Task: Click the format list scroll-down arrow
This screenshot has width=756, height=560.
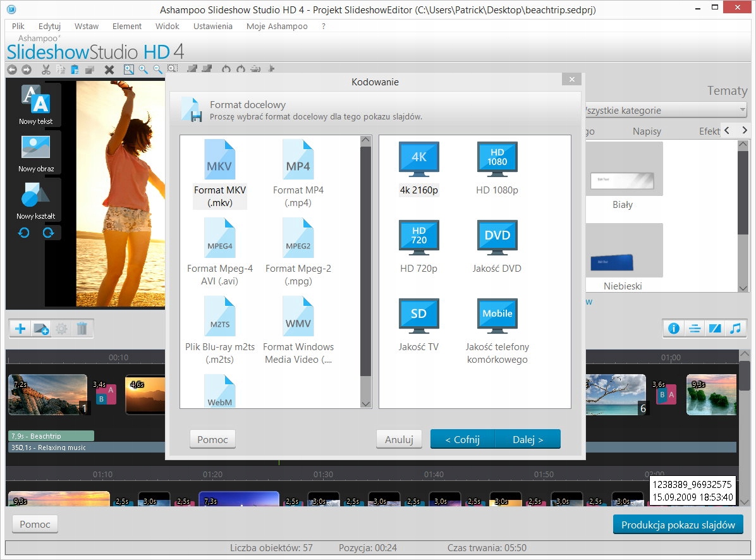Action: point(365,403)
